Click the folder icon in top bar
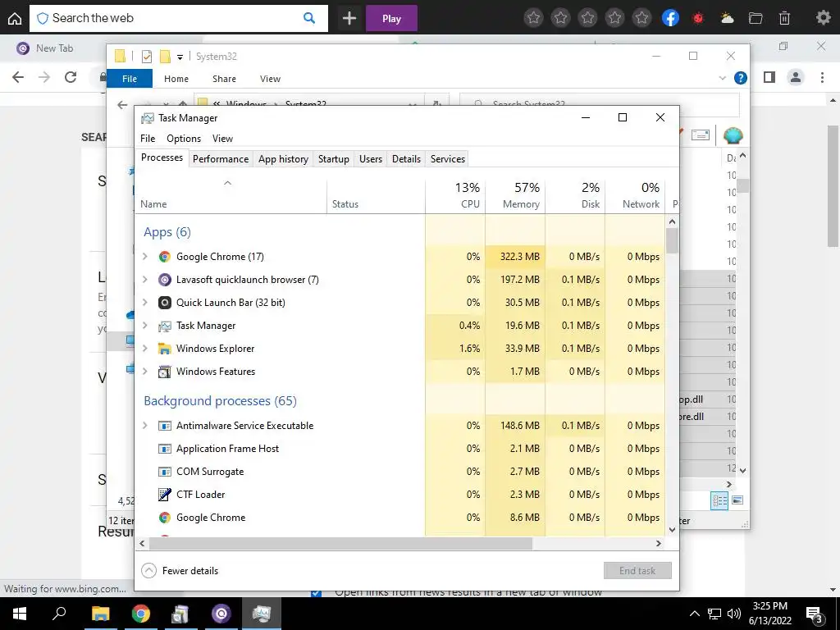The width and height of the screenshot is (840, 630). 756,18
